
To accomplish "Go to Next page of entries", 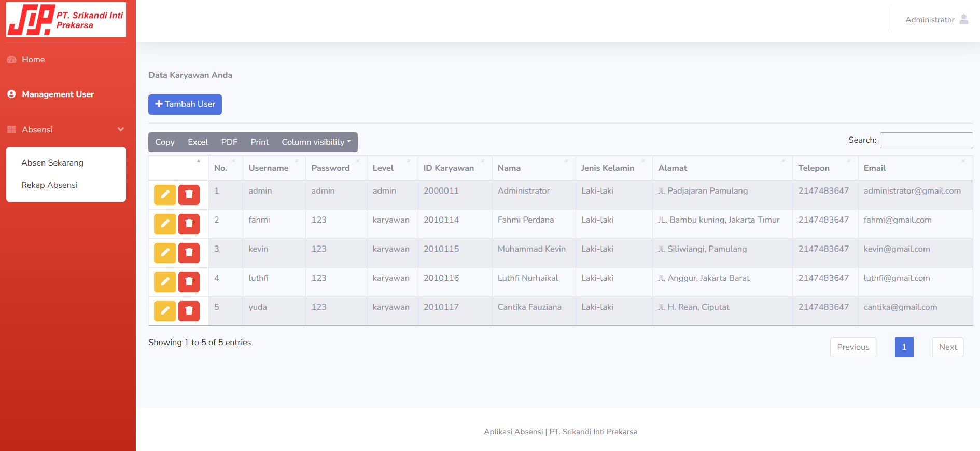I will click(948, 347).
